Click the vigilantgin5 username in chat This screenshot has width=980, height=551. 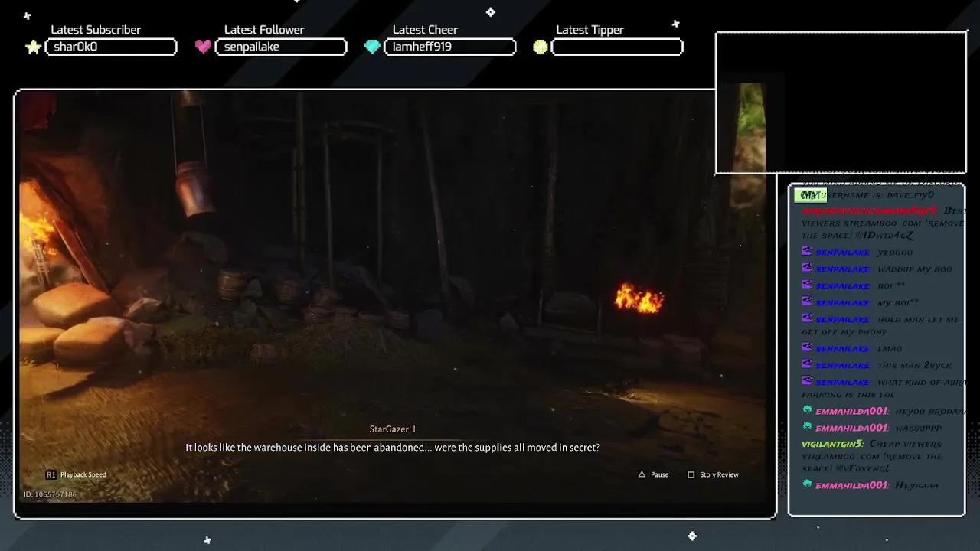pos(832,444)
